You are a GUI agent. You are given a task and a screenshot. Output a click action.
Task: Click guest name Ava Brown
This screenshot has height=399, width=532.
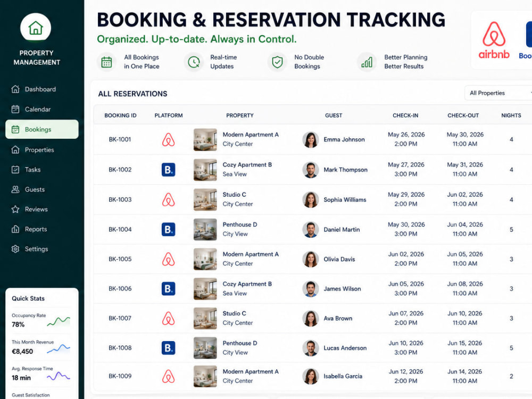pyautogui.click(x=338, y=318)
